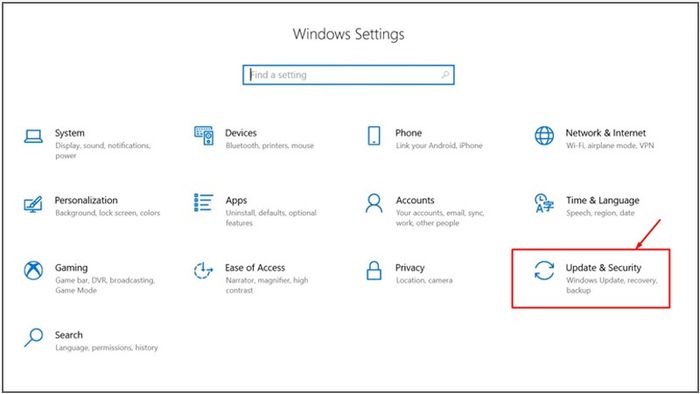Image resolution: width=700 pixels, height=394 pixels.
Task: Click the Privacy padlock icon
Action: (x=374, y=270)
